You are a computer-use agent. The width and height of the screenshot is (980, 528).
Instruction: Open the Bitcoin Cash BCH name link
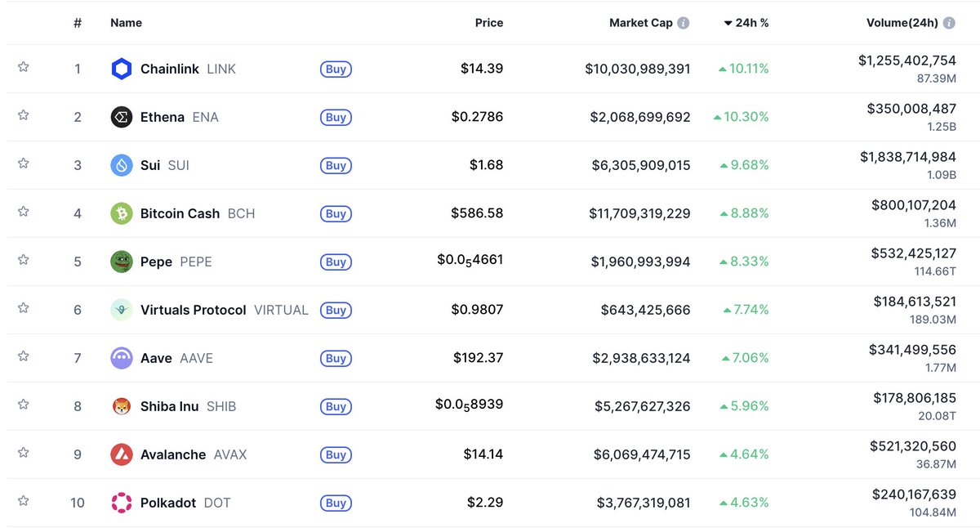198,214
